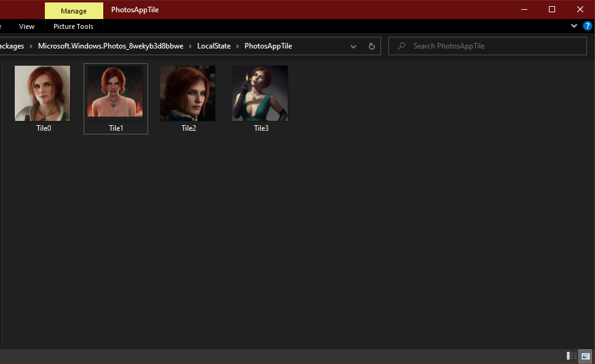Click the PhotosAppTile breadcrumb segment
This screenshot has width=595, height=364.
click(268, 46)
